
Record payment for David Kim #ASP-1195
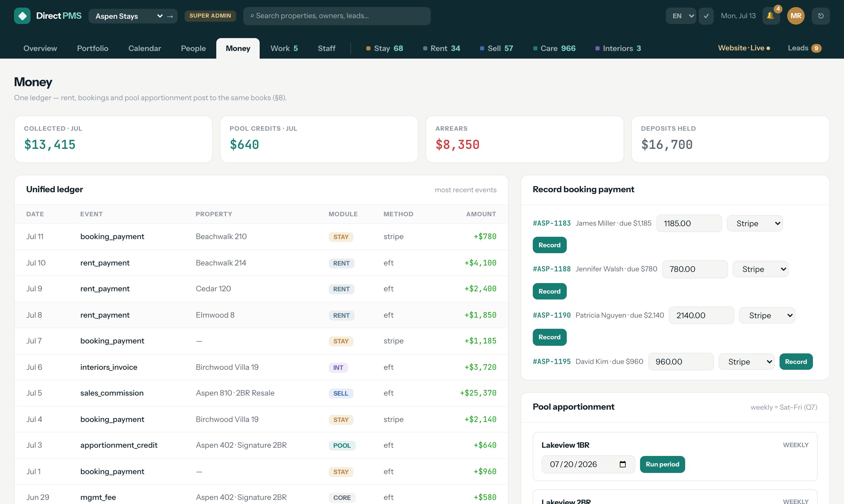click(796, 362)
